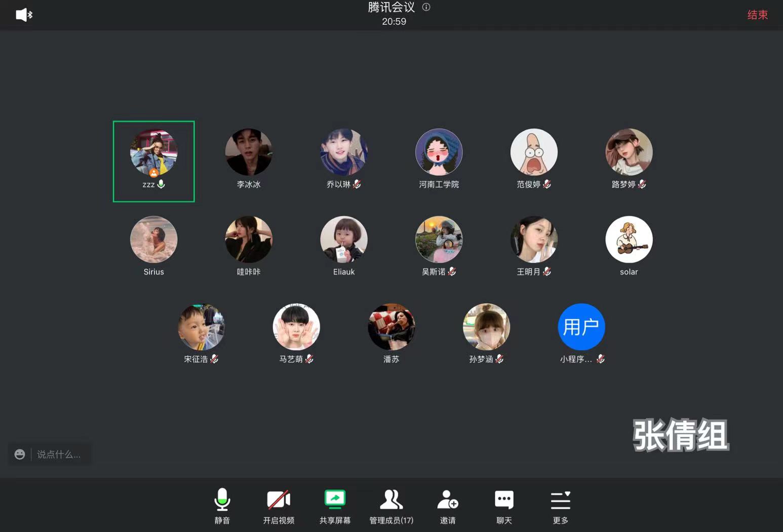The width and height of the screenshot is (783, 532).
Task: Click the emoji smiley icon
Action: (x=20, y=454)
